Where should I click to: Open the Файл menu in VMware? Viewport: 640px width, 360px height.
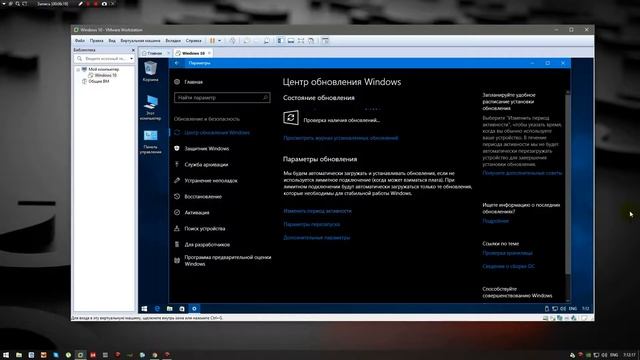tap(80, 41)
